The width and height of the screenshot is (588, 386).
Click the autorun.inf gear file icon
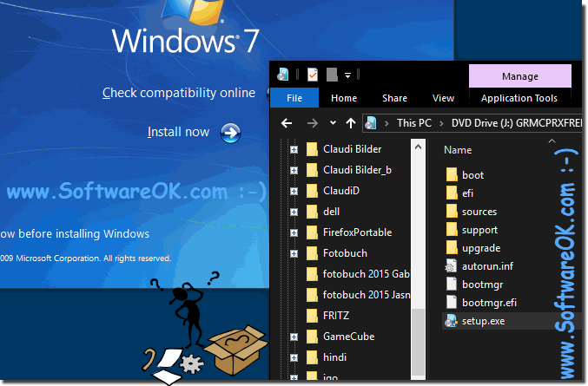point(451,266)
